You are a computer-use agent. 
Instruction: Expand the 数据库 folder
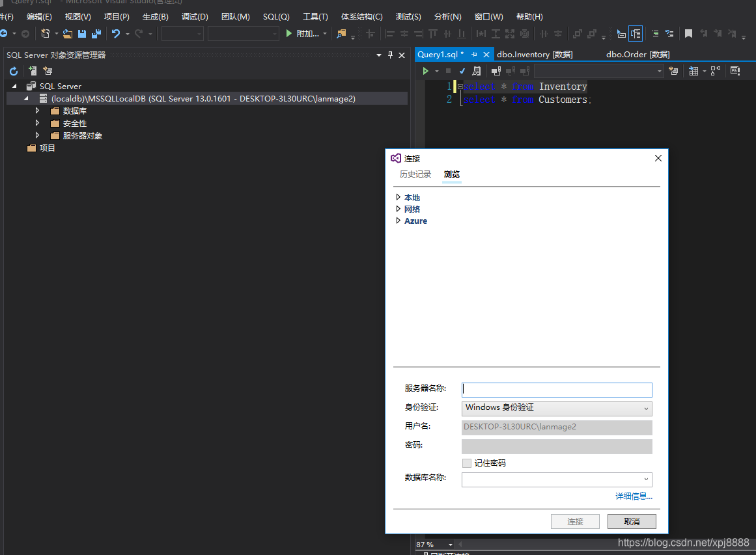(37, 111)
